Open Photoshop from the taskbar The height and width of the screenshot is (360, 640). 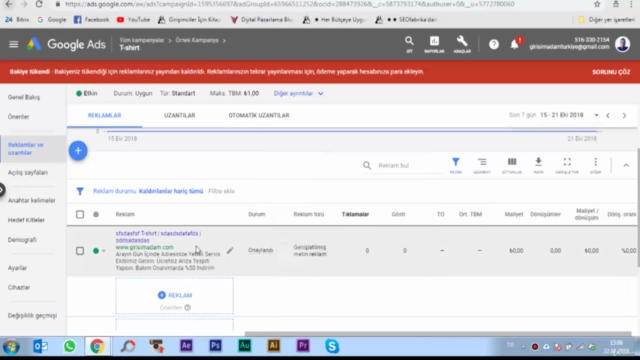point(216,346)
